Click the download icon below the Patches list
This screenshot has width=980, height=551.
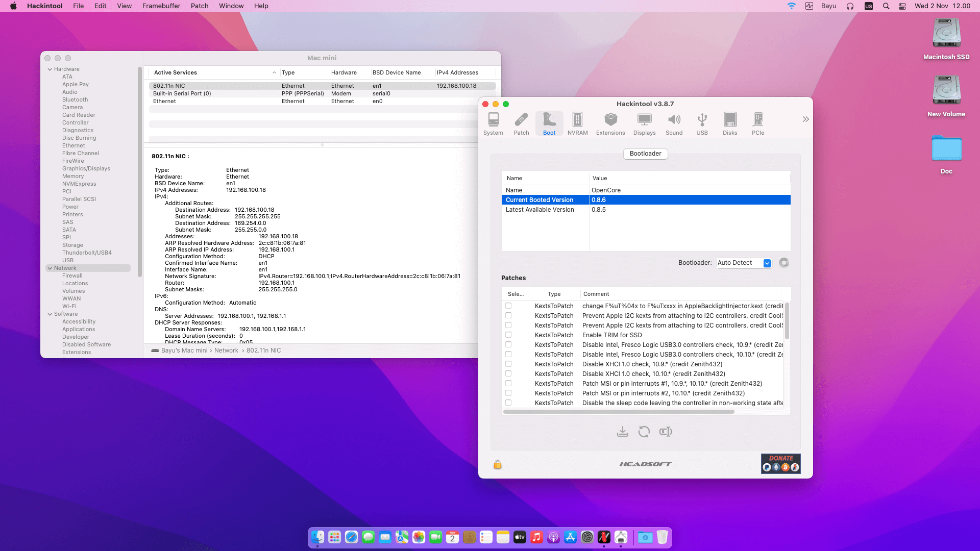[x=622, y=432]
